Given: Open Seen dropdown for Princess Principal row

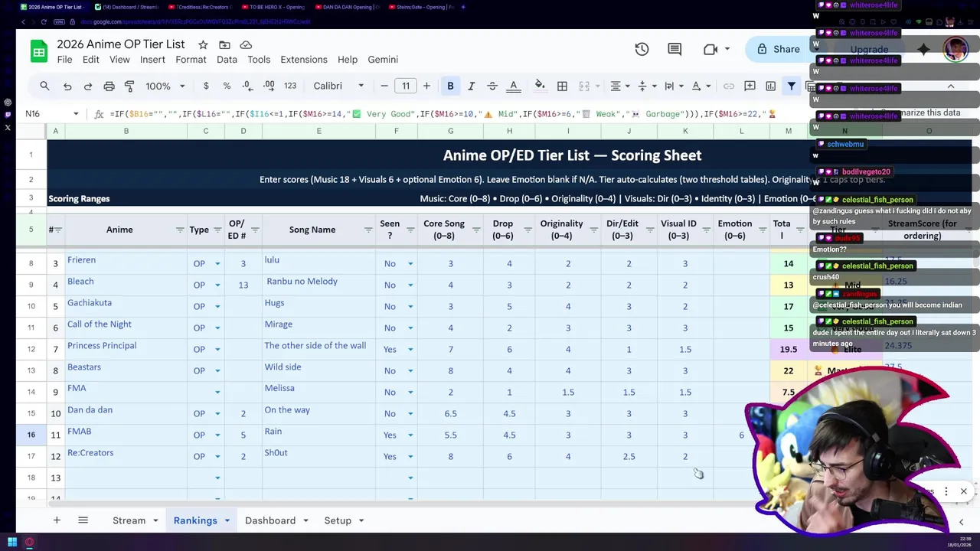Looking at the screenshot, I should point(410,349).
